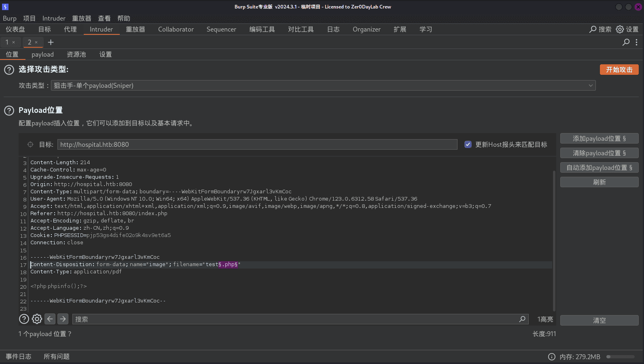Viewport: 644px width, 364px height.
Task: Open 事件日志 in the status bar
Action: click(x=19, y=356)
